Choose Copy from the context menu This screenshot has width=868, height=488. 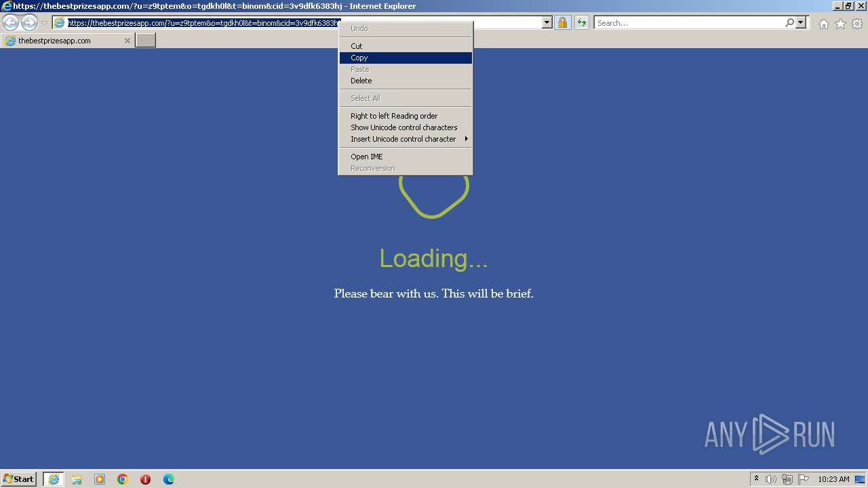point(406,58)
